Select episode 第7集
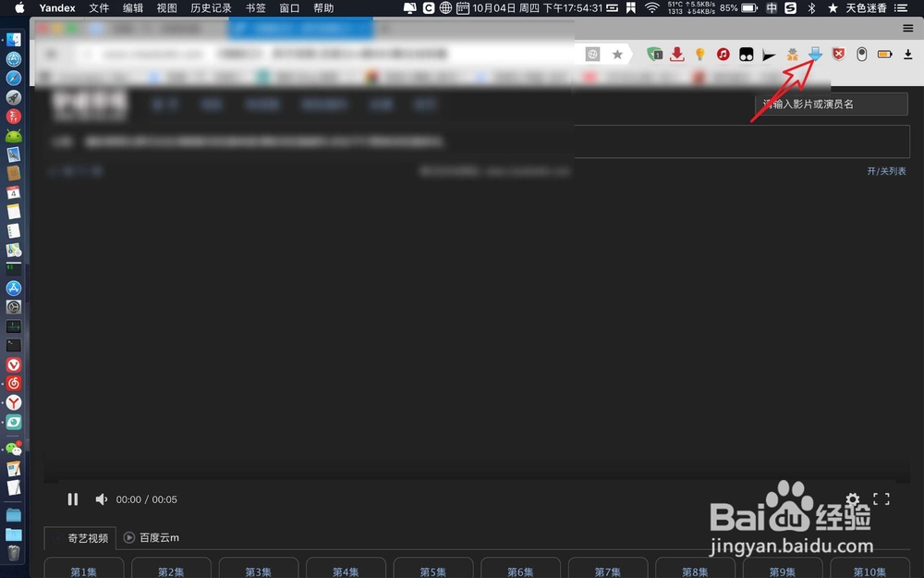The width and height of the screenshot is (924, 578). pos(608,569)
